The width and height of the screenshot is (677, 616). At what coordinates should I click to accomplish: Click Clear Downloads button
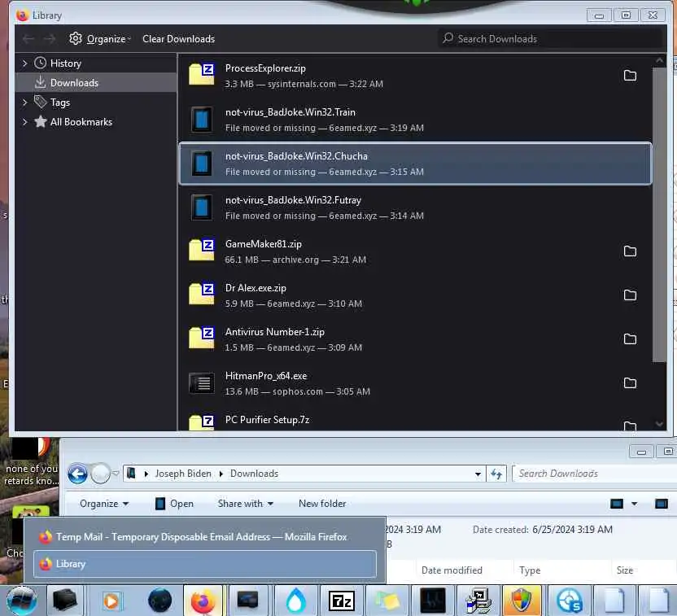[x=178, y=39]
